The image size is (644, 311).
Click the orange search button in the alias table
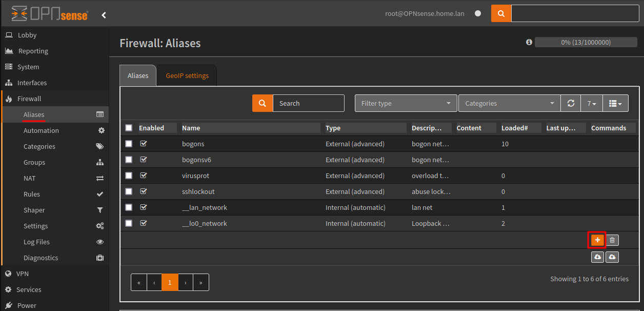click(x=263, y=103)
